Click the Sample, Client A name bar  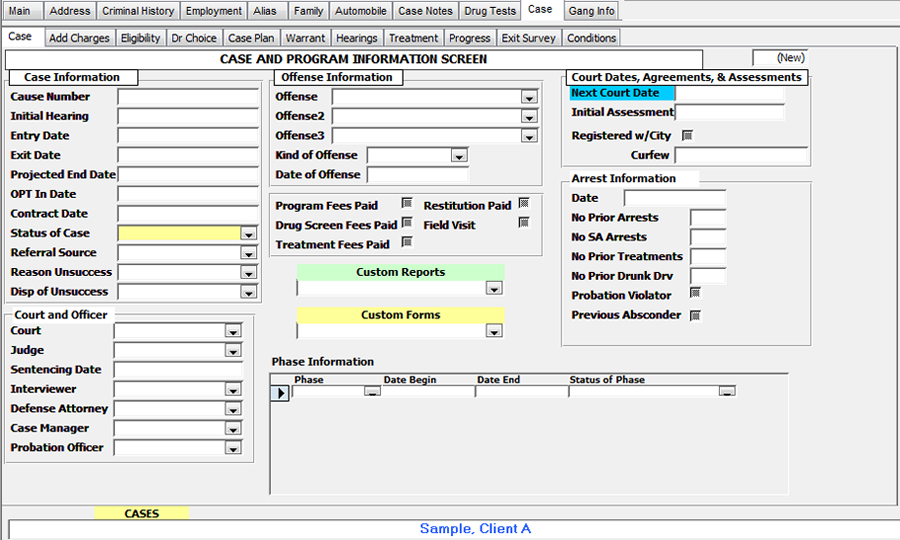[x=475, y=529]
